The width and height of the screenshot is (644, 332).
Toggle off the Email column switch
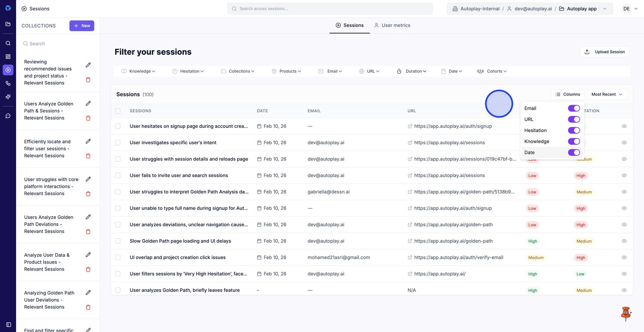(x=574, y=109)
